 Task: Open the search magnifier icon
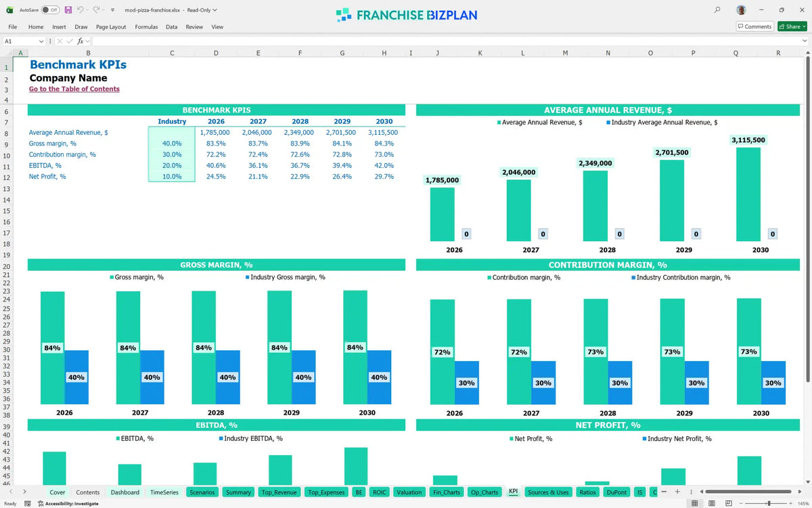717,10
